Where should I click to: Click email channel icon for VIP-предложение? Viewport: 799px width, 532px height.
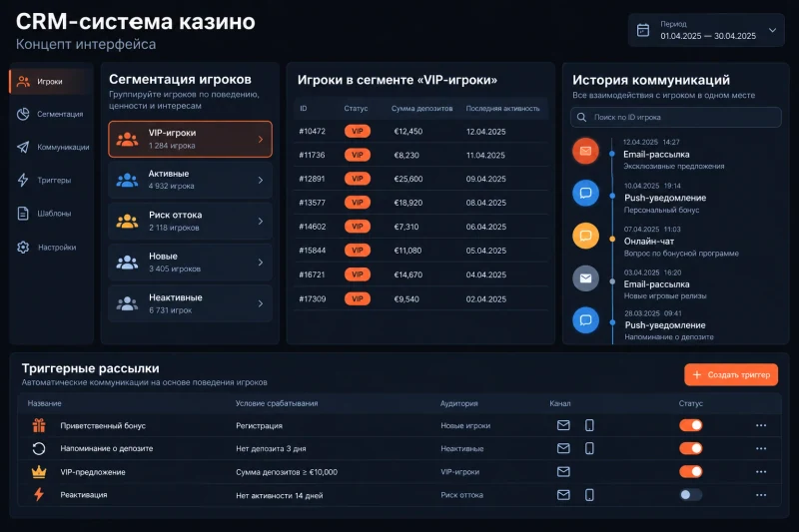(x=563, y=472)
